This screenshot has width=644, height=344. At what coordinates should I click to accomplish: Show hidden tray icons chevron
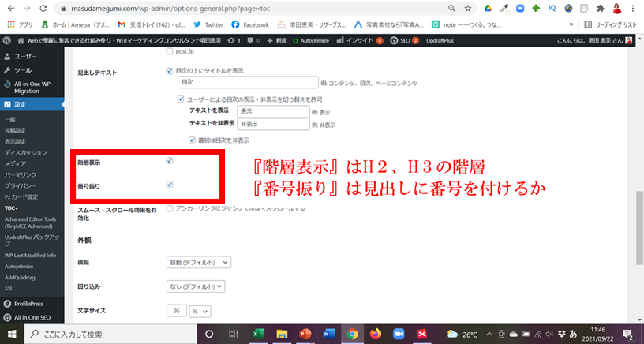click(x=489, y=335)
